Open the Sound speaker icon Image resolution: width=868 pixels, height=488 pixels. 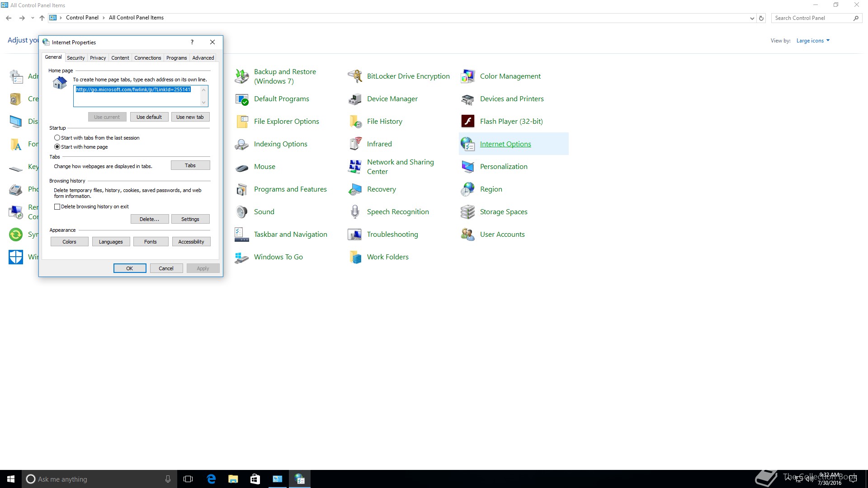pos(242,212)
